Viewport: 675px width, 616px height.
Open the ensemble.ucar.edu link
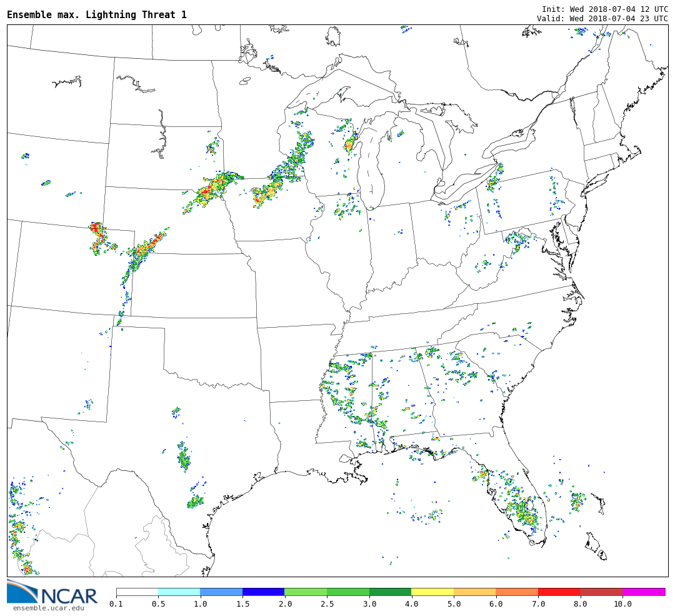48,608
